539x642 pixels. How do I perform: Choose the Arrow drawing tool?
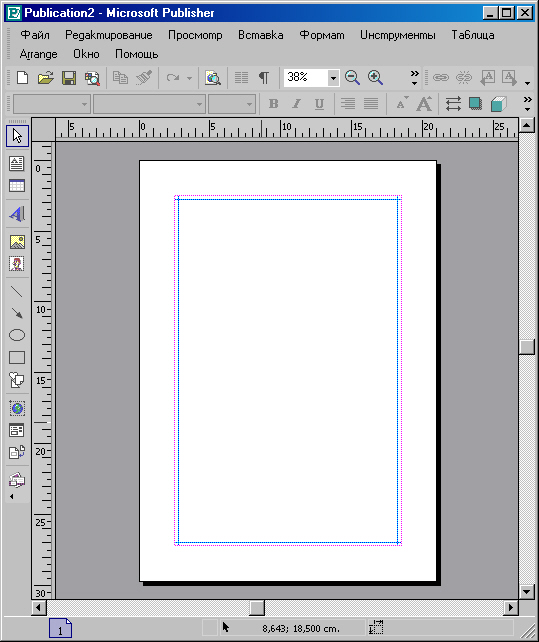(17, 313)
